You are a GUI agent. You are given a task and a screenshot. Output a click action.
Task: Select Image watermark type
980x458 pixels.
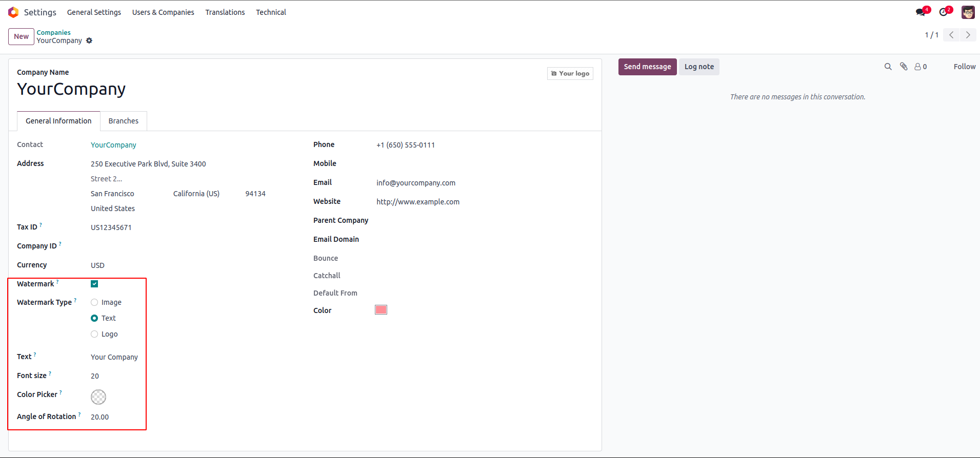pos(94,302)
